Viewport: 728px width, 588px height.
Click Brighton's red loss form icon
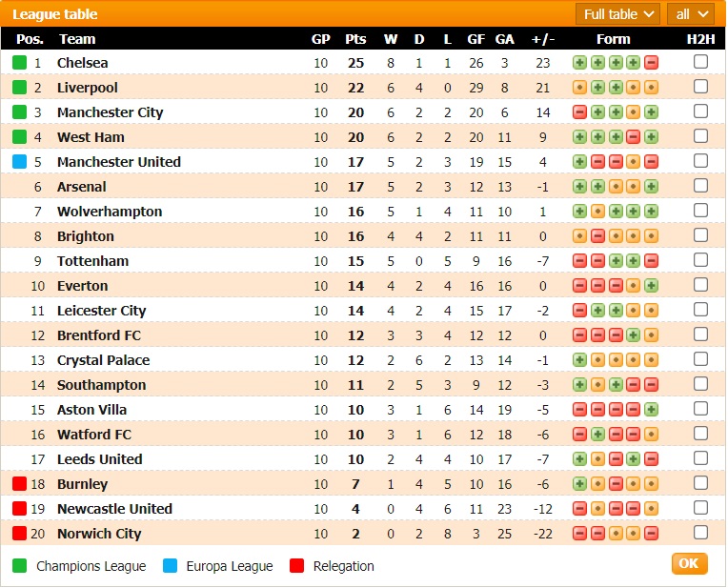click(597, 236)
